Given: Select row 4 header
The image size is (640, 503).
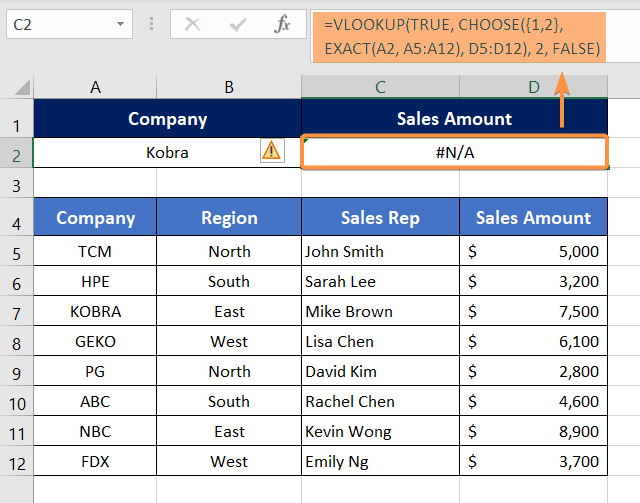Looking at the screenshot, I should (x=16, y=217).
